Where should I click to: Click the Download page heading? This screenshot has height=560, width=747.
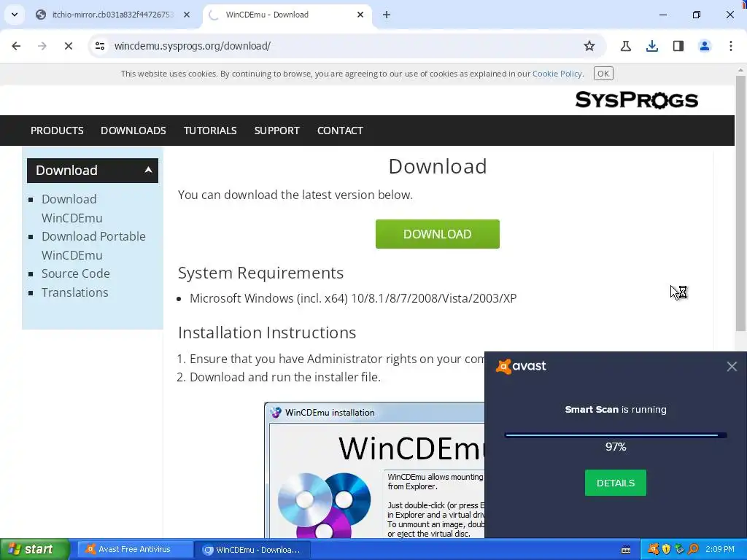(438, 166)
